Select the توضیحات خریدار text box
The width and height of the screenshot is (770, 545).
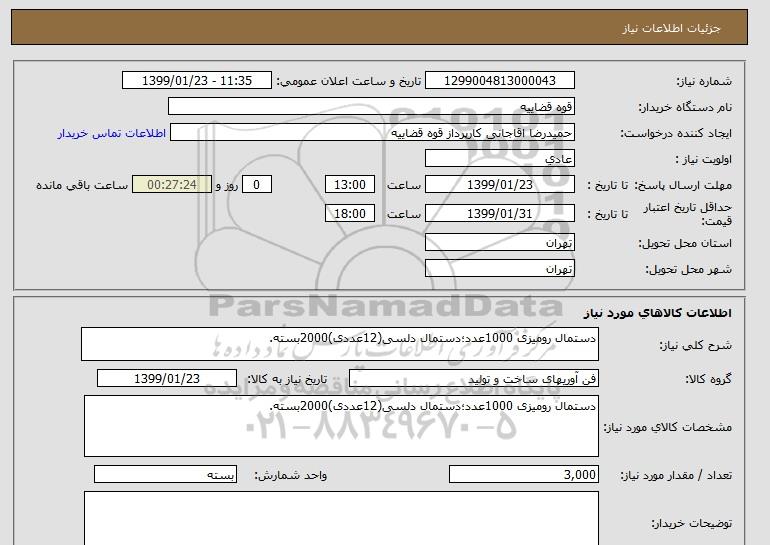[341, 518]
